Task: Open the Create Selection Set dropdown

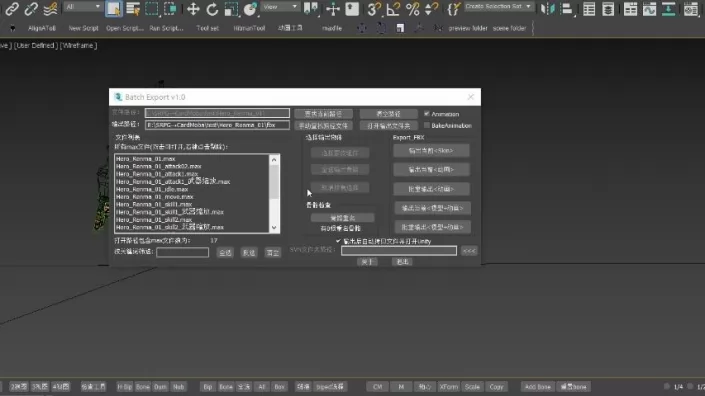Action: 498,6
